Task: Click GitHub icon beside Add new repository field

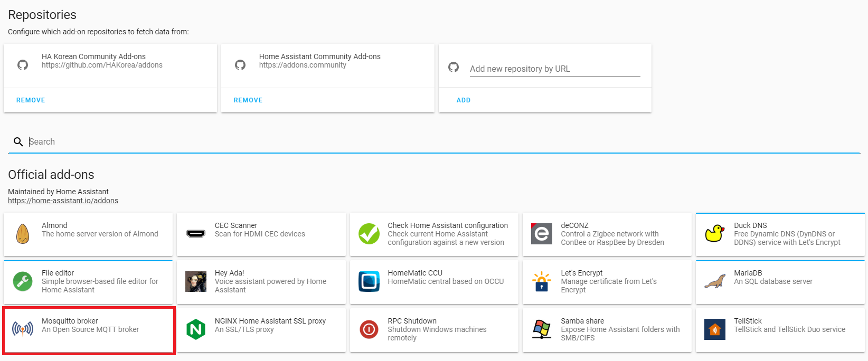Action: click(x=454, y=67)
